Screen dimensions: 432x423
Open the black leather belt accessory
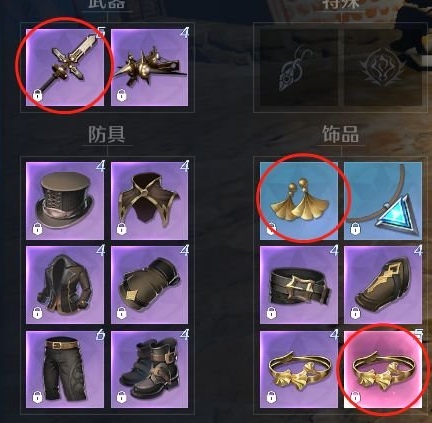299,285
